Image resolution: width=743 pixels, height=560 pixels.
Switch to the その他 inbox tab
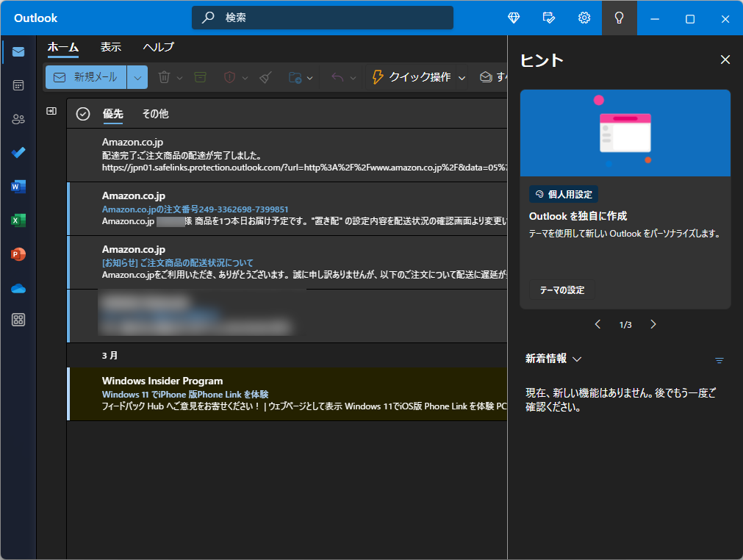154,114
